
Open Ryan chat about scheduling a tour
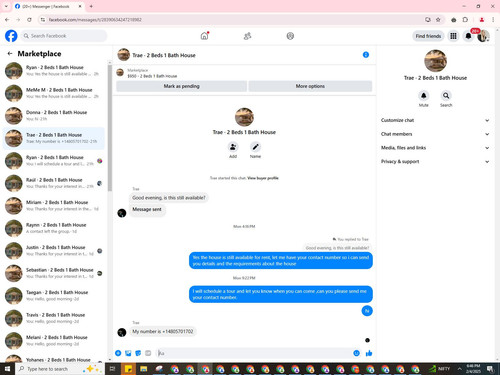[53, 161]
